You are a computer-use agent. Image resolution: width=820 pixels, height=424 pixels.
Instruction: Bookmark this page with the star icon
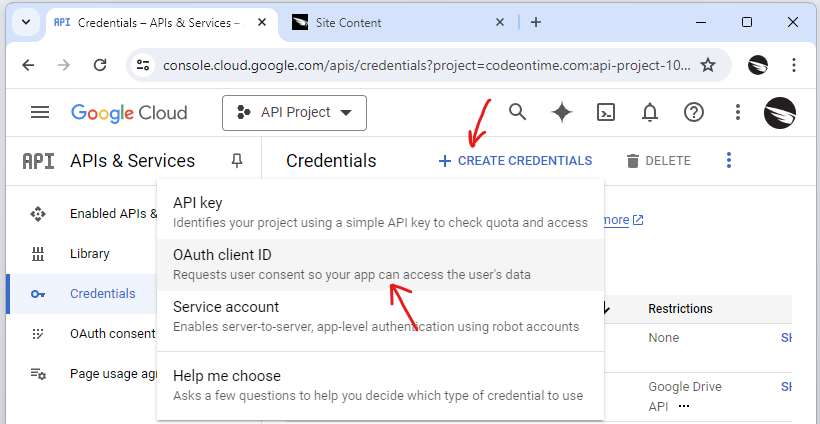point(708,65)
